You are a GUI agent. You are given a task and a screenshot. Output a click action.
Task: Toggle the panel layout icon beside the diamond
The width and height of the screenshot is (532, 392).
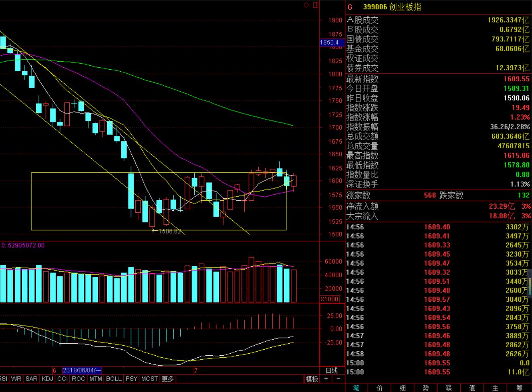click(x=315, y=5)
